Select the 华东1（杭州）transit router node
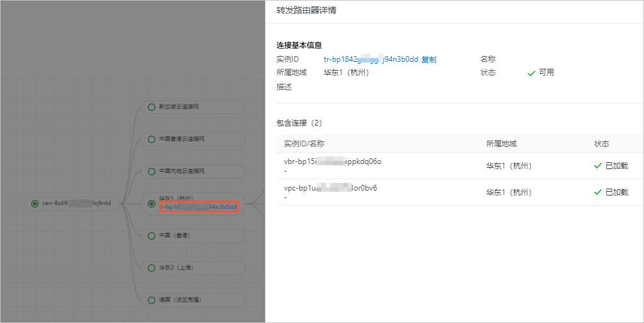This screenshot has width=644, height=323. (193, 203)
